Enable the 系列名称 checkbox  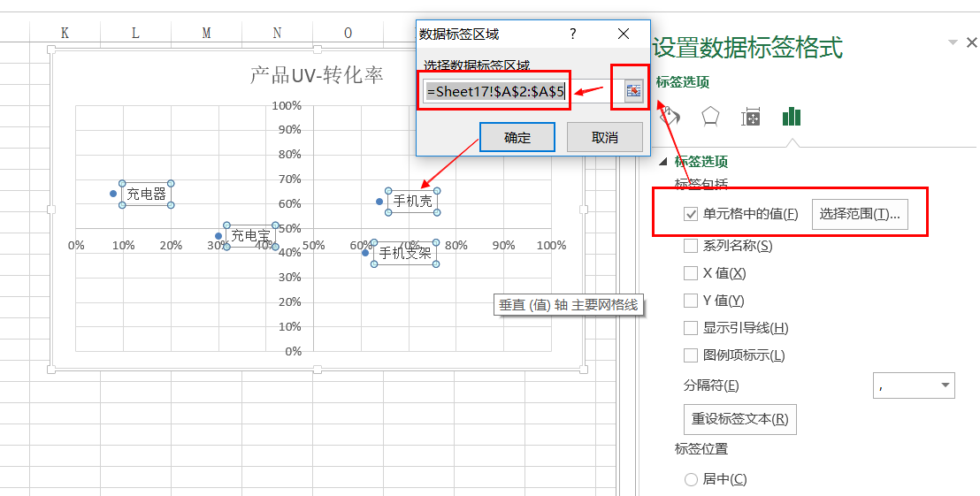691,246
